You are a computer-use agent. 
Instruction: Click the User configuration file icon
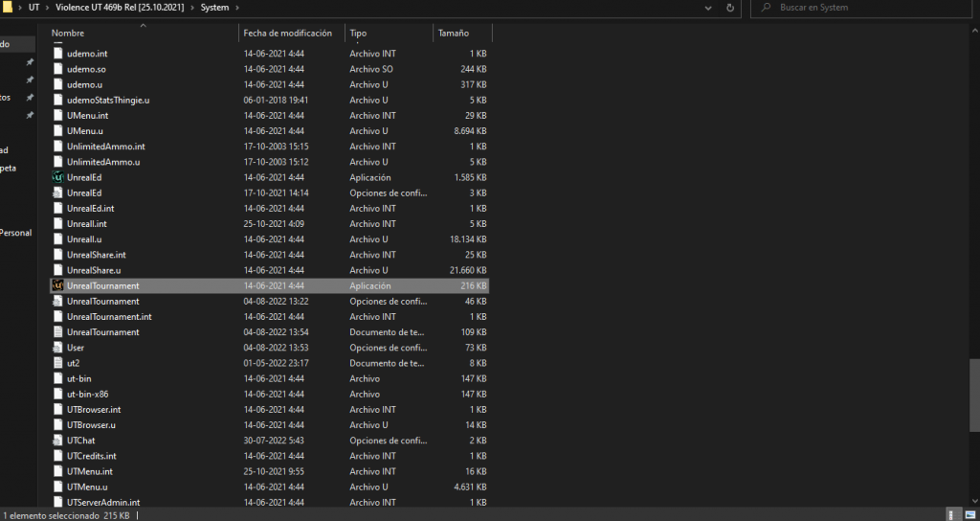click(x=58, y=347)
